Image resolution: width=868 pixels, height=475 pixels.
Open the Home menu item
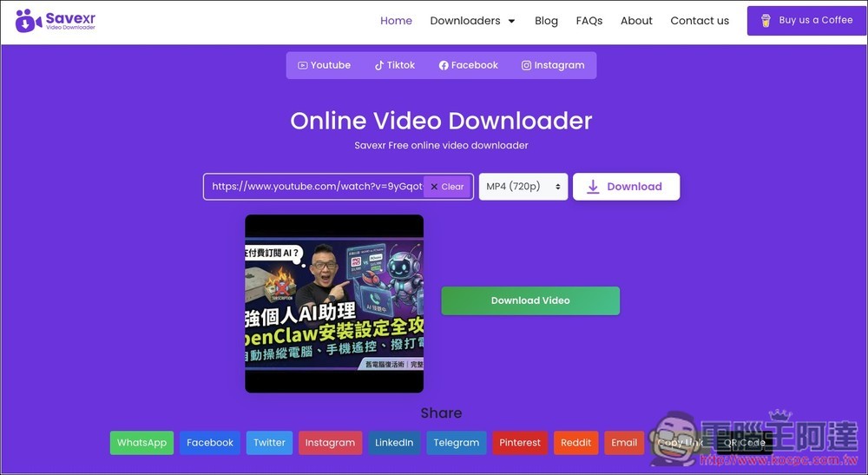point(396,21)
